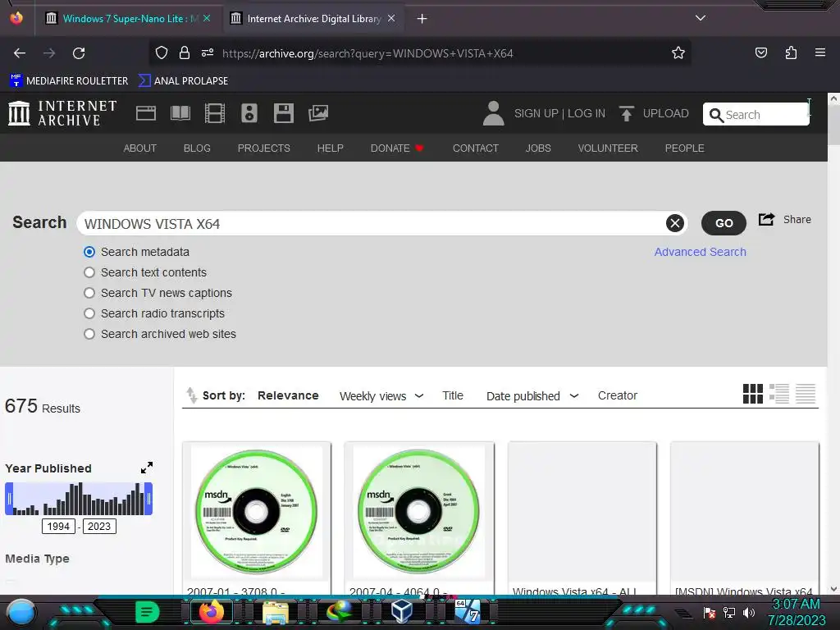
Task: Open Firefox from the taskbar
Action: pyautogui.click(x=211, y=612)
